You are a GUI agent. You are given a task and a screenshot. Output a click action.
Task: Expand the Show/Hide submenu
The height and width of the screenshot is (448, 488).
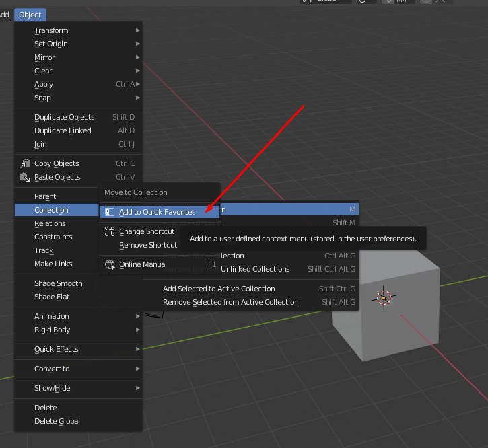(79, 388)
